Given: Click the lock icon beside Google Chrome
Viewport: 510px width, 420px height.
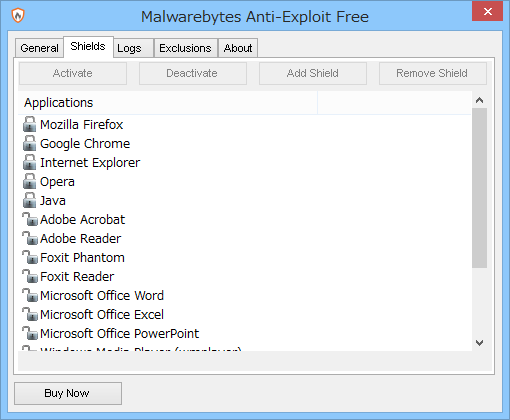Looking at the screenshot, I should pyautogui.click(x=29, y=143).
